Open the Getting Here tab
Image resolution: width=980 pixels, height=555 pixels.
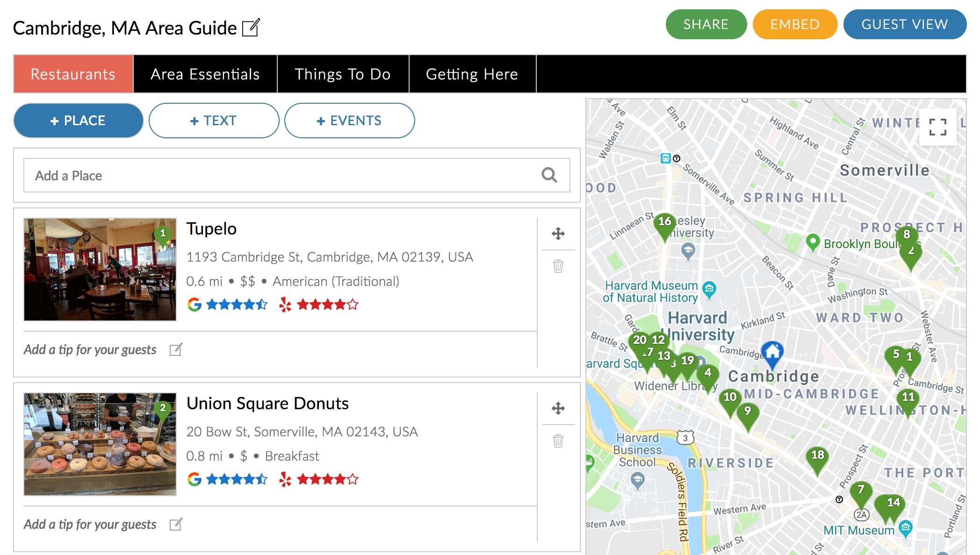[472, 74]
